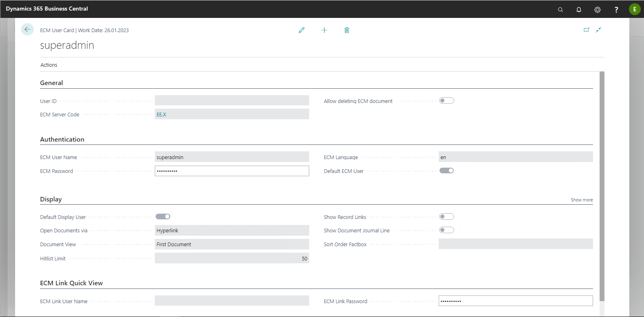The image size is (644, 317).
Task: Enable Show Record Links toggle
Action: point(446,216)
